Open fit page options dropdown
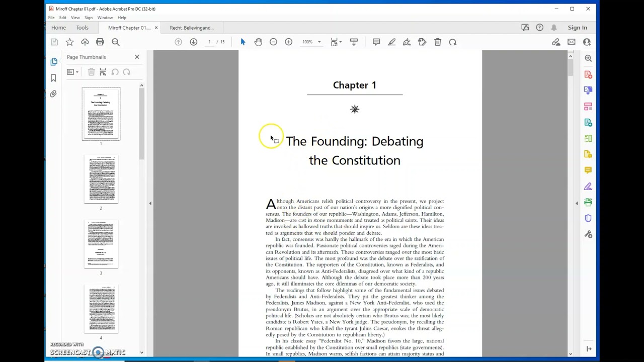This screenshot has height=362, width=644. pos(336,42)
